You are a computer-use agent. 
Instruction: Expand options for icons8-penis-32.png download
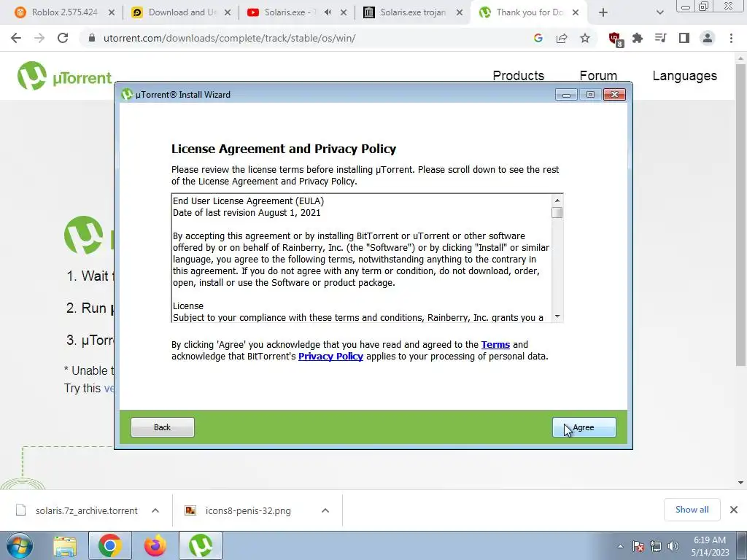coord(325,510)
